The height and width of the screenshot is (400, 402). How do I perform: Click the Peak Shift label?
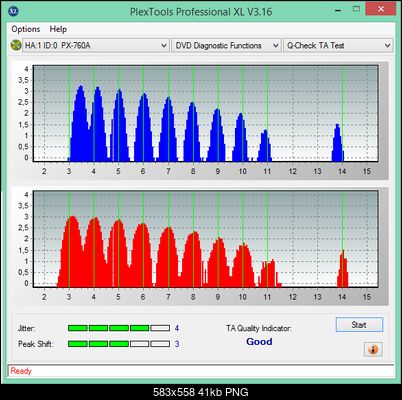(36, 344)
